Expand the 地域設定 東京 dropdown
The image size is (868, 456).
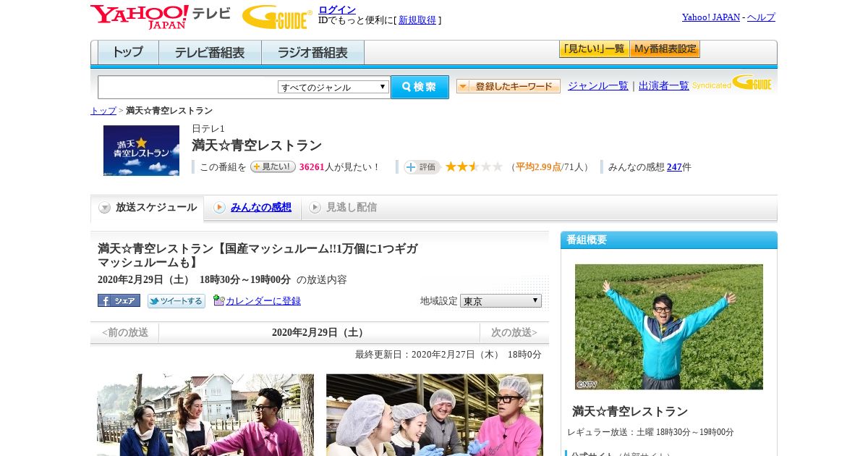coord(501,300)
